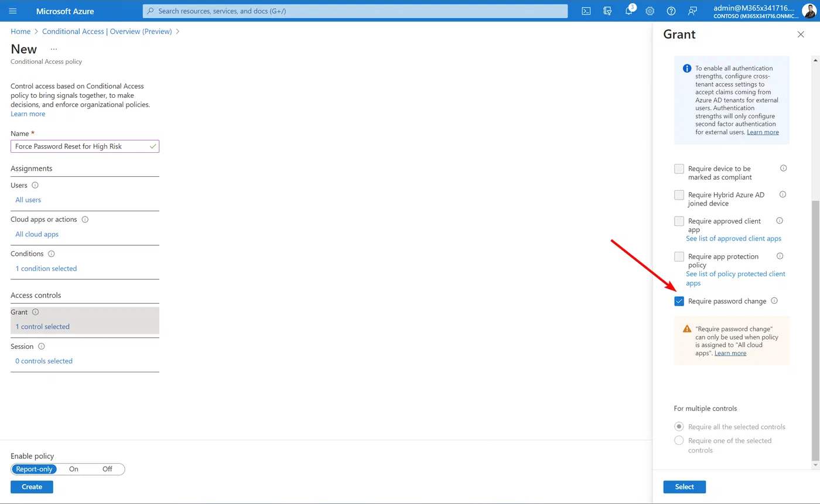Check Require app protection policy
Viewport: 820px width, 504px height.
click(x=679, y=256)
